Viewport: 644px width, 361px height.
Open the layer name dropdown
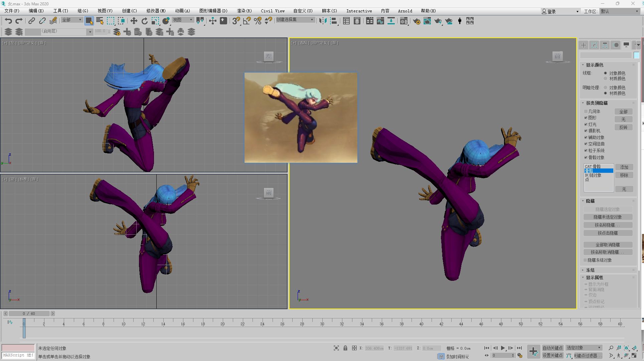[x=59, y=31]
